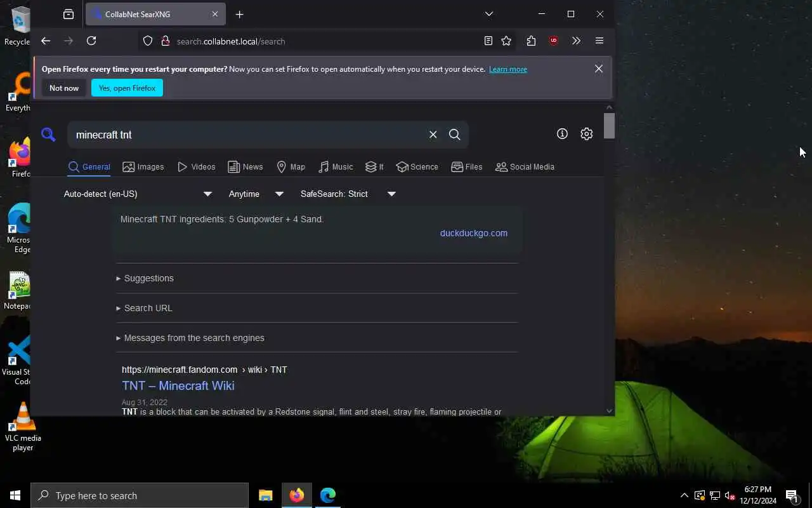Image resolution: width=812 pixels, height=508 pixels.
Task: Switch to the News tab
Action: pos(245,166)
